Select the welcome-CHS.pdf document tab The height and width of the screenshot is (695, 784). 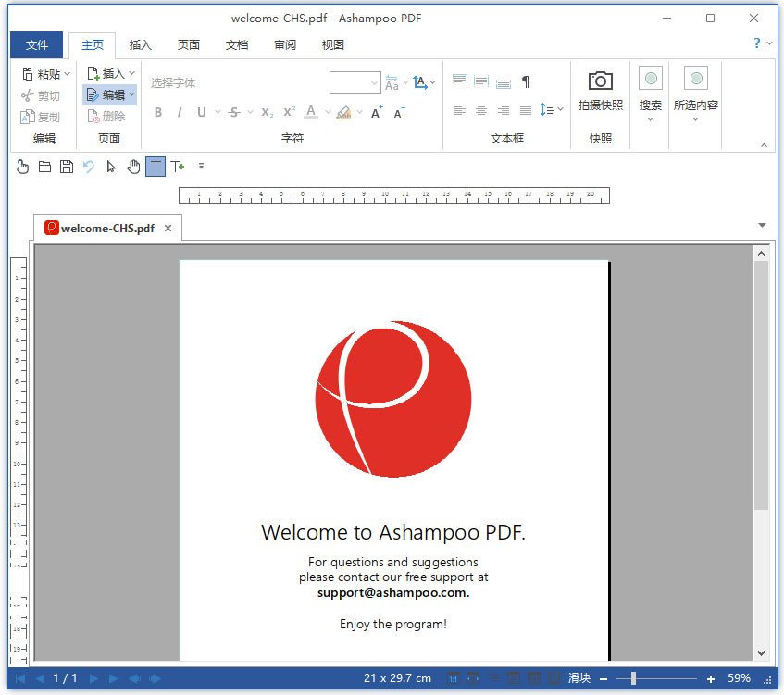[x=107, y=229]
